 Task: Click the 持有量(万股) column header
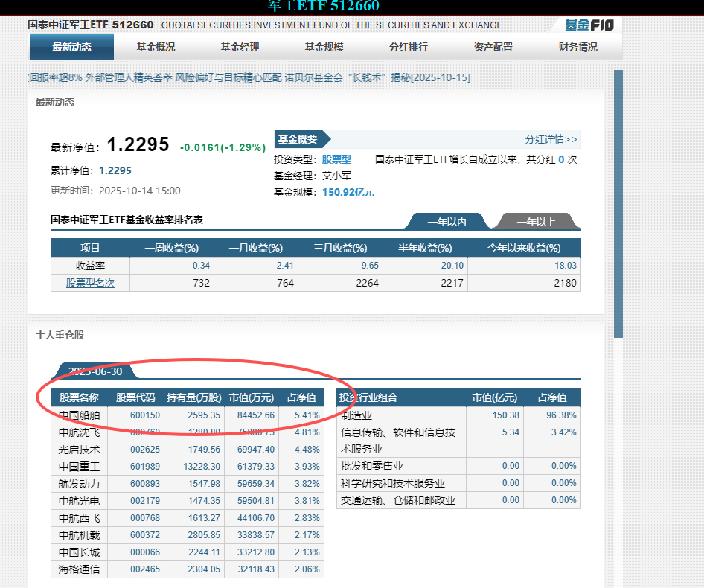click(194, 397)
